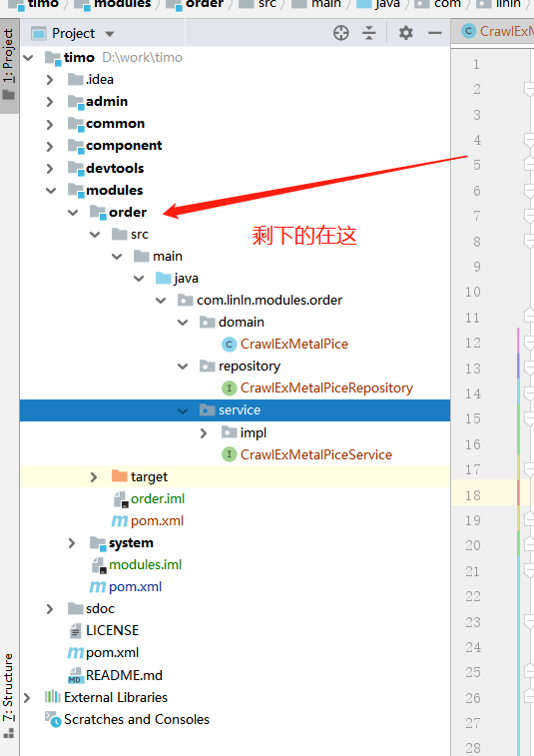Select the CrawlExMetalPice class icon
Image resolution: width=534 pixels, height=756 pixels.
point(229,345)
